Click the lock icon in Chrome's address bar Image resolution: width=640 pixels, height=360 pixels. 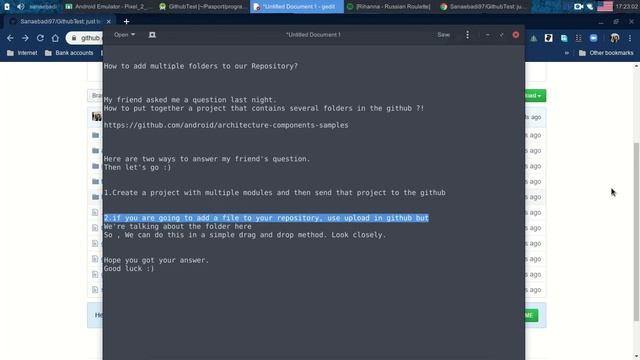(74, 38)
